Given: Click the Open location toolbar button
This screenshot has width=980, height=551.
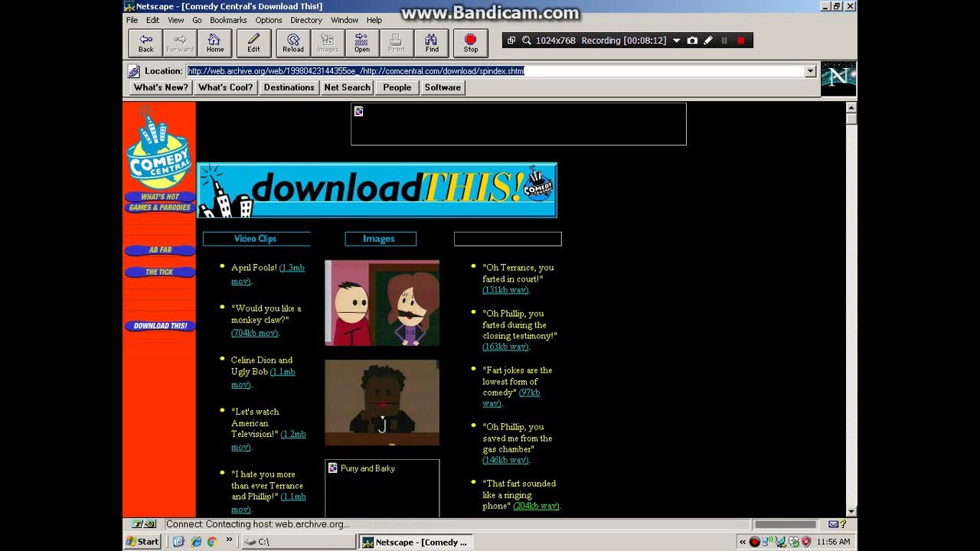Looking at the screenshot, I should tap(362, 43).
